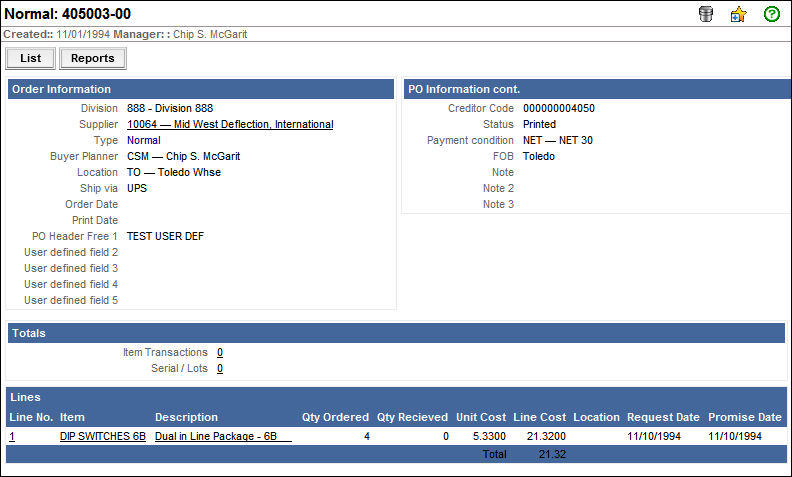Click the PO Information cont. header
This screenshot has width=792, height=477.
(463, 89)
